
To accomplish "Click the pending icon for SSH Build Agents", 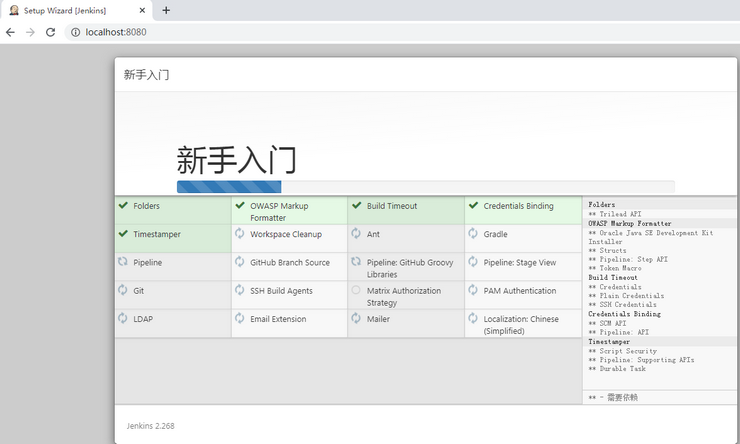I will coord(240,290).
